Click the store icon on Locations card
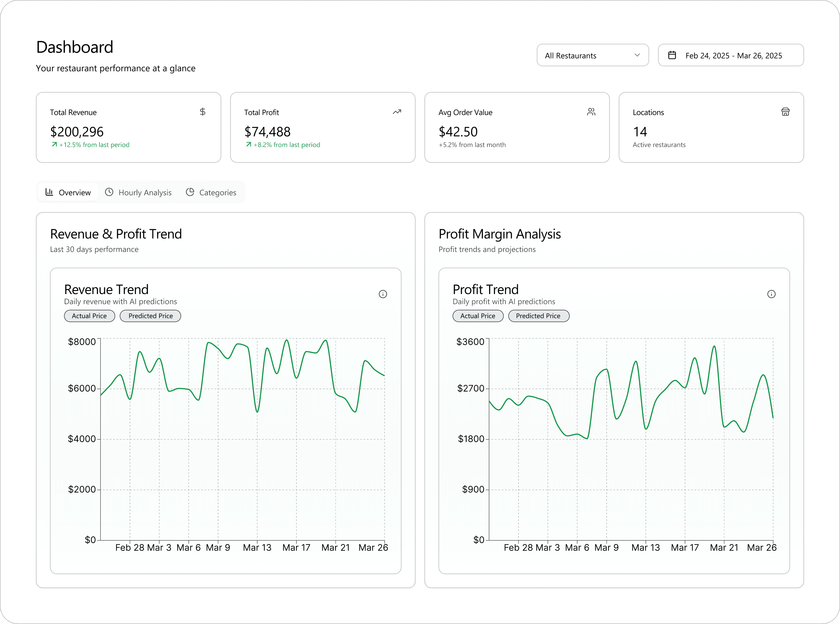The width and height of the screenshot is (840, 624). [785, 112]
